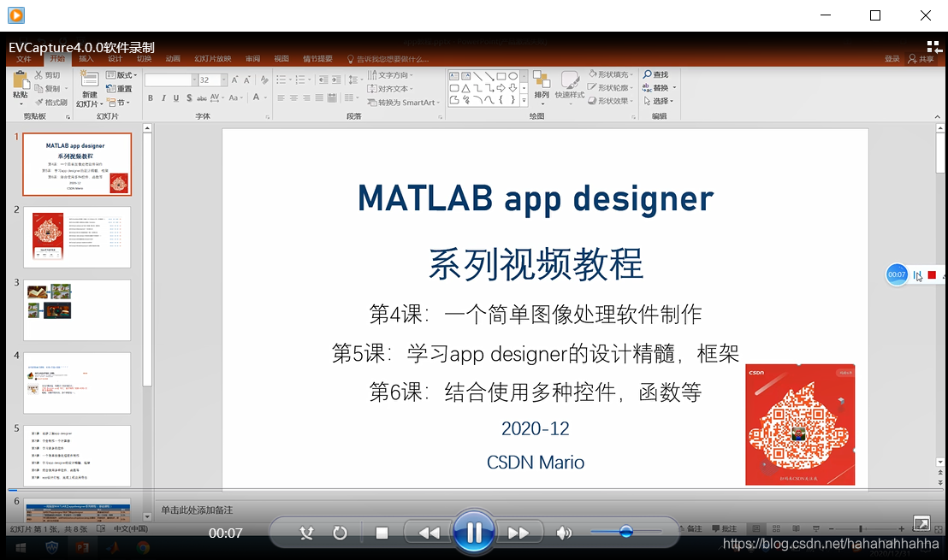Viewport: 948px width, 560px height.
Task: Click 转换为 SmartArt button
Action: tap(403, 103)
